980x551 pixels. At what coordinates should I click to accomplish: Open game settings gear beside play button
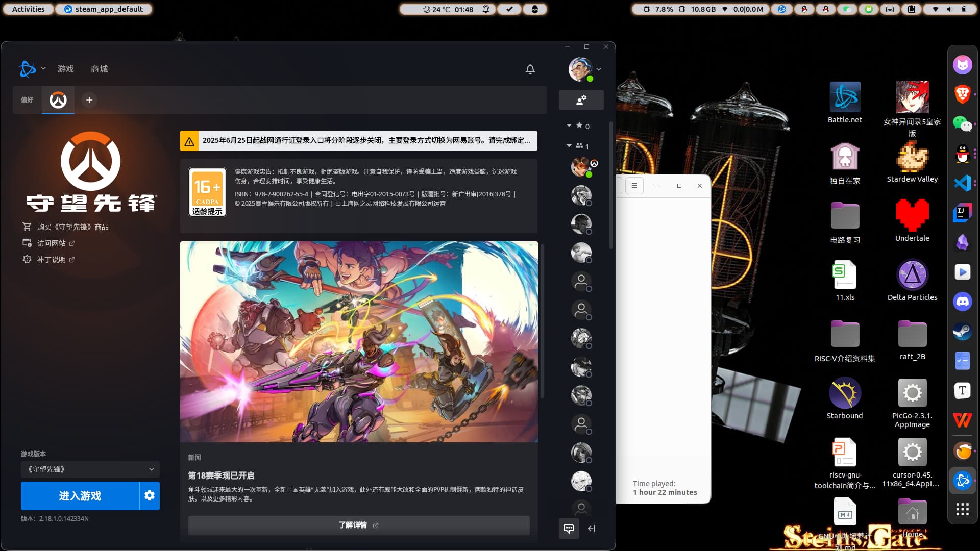[150, 495]
